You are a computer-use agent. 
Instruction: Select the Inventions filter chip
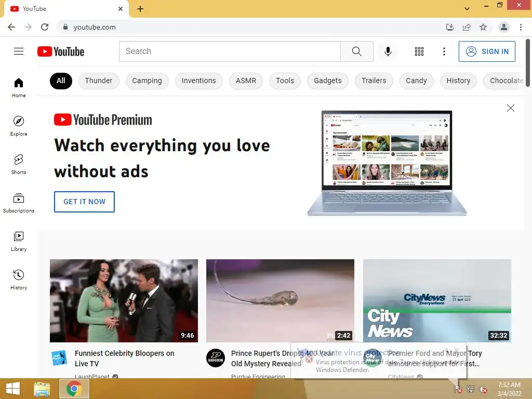199,81
